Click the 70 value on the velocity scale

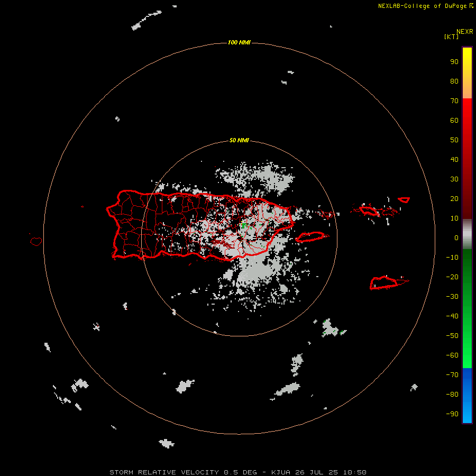tap(454, 101)
